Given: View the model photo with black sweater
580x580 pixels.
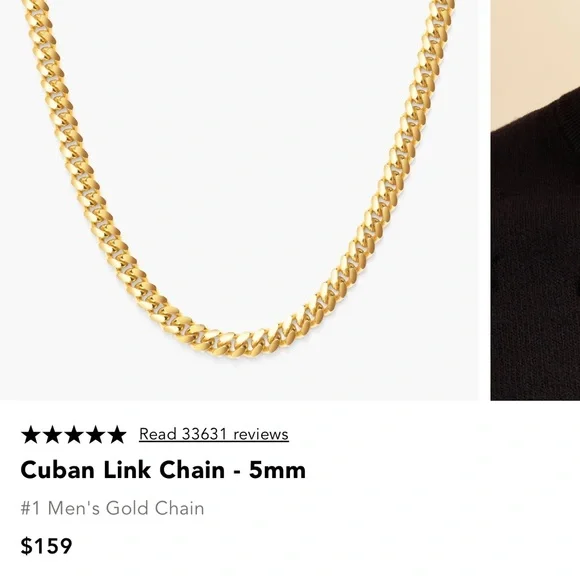Looking at the screenshot, I should click(x=535, y=200).
